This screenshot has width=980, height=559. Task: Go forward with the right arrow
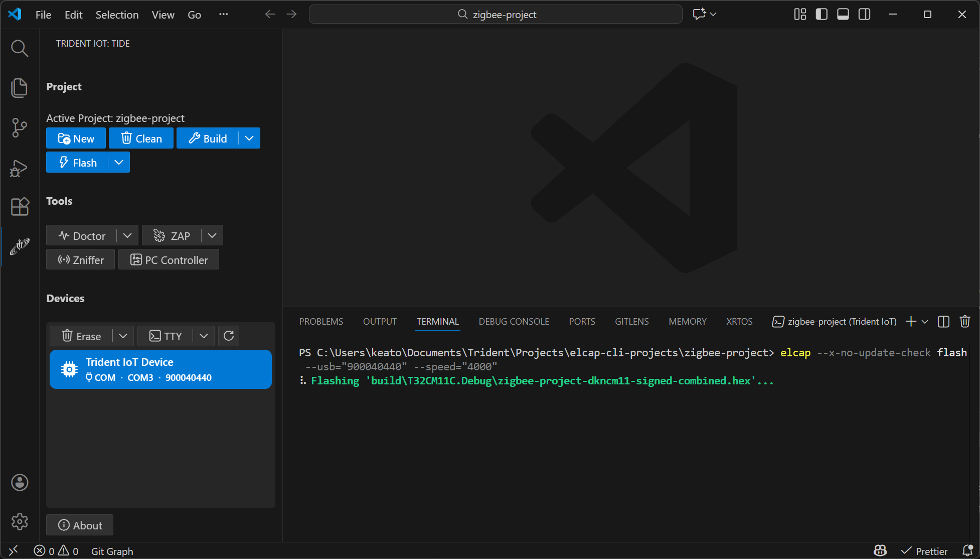[x=291, y=15]
